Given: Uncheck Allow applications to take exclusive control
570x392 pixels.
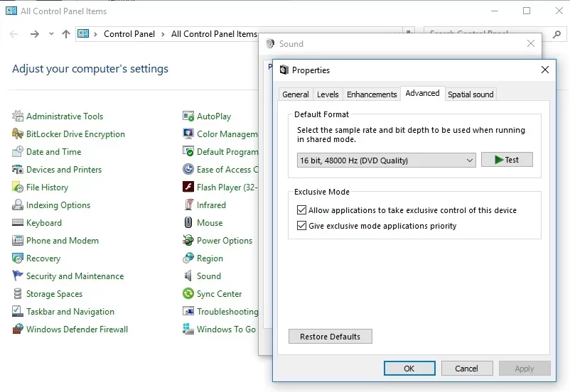Looking at the screenshot, I should pos(302,211).
